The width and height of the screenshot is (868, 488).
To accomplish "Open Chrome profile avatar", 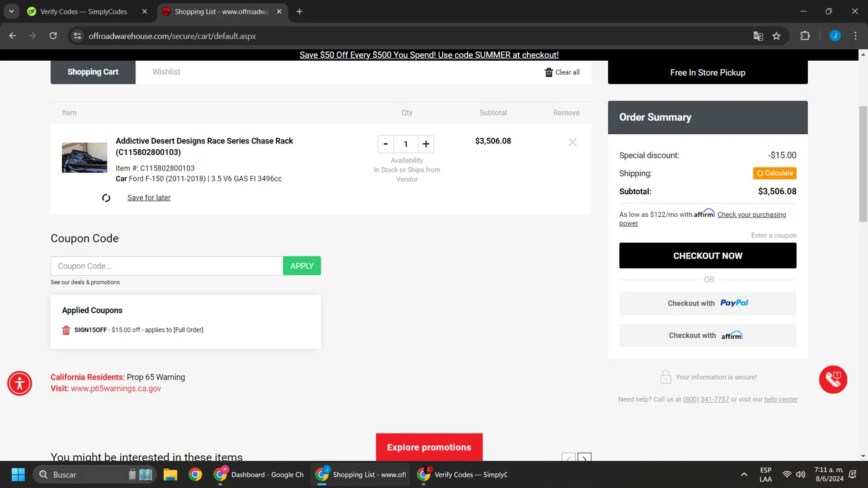I will coord(835,36).
